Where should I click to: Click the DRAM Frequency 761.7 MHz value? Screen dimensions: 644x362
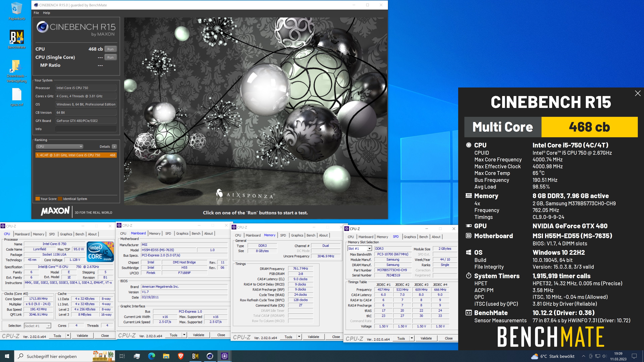(300, 268)
